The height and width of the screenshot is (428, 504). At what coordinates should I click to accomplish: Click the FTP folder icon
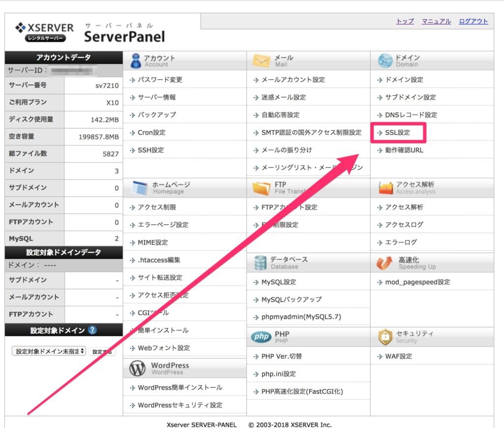(261, 188)
